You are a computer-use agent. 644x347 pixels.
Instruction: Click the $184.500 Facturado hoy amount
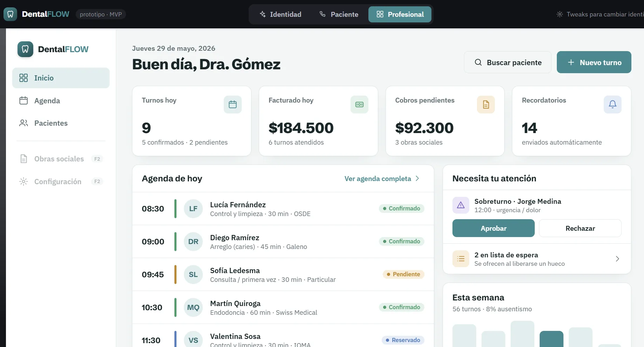tap(301, 128)
